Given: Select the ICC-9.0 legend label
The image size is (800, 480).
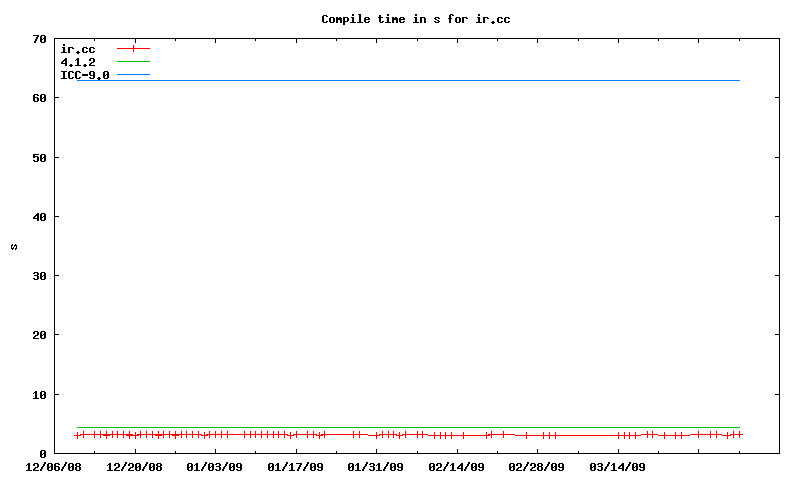Looking at the screenshot, I should 85,75.
